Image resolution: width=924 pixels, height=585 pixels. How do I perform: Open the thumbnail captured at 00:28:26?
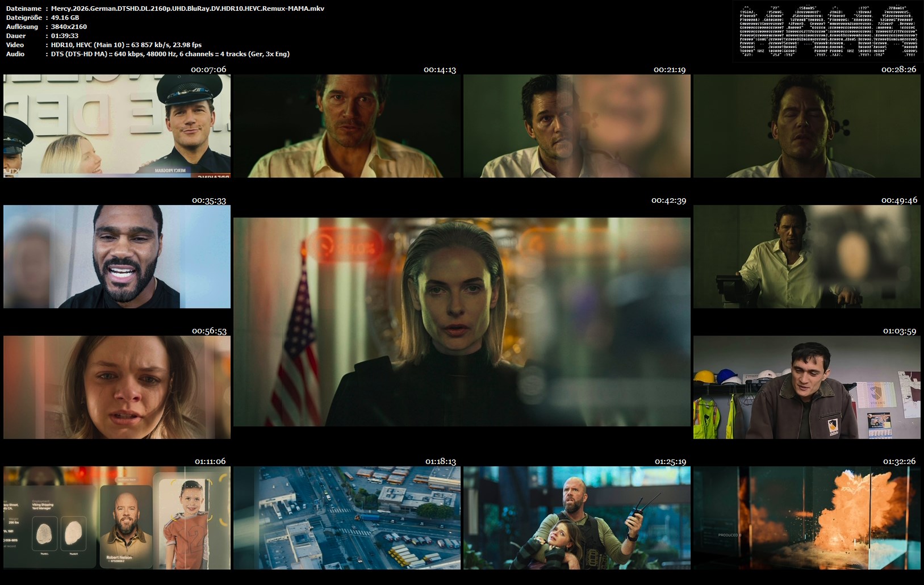[x=807, y=126]
